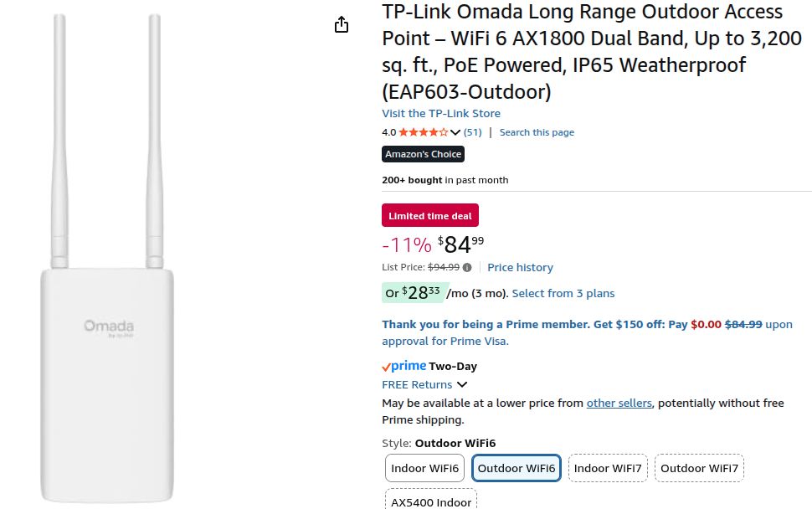Pick the AX5400 Indoor style
This screenshot has width=812, height=509.
point(430,501)
